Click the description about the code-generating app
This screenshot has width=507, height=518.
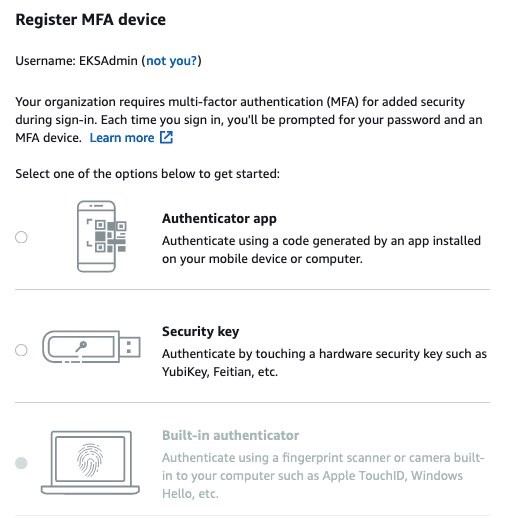point(321,250)
